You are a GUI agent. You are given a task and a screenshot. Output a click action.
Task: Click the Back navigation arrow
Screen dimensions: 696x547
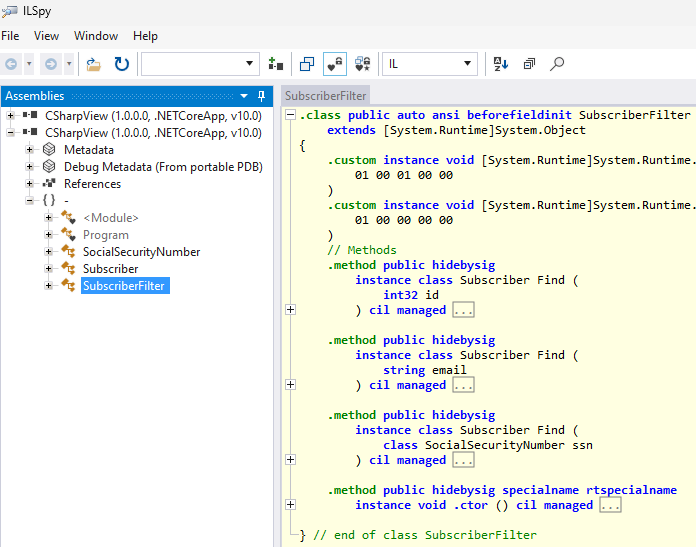11,64
